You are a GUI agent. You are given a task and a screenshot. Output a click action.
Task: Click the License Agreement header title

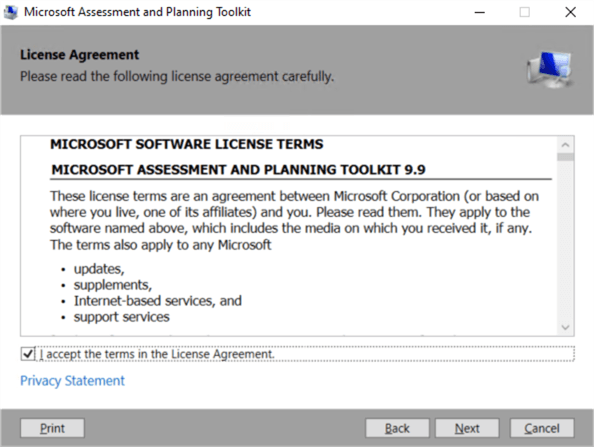[80, 55]
